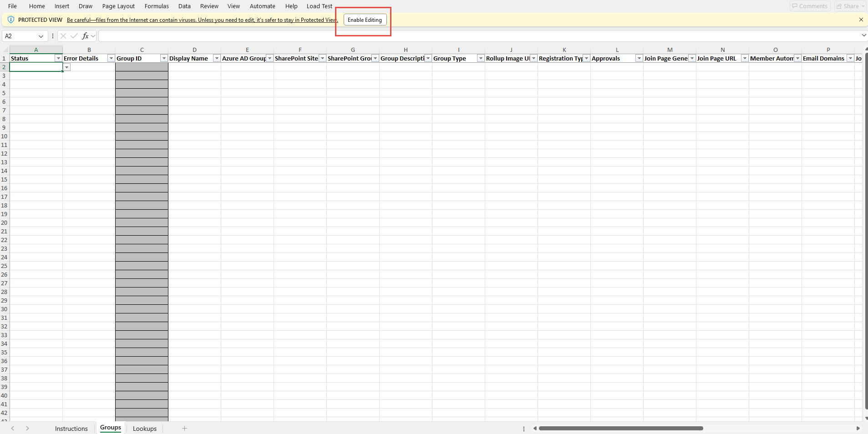This screenshot has height=434, width=868.
Task: Expand the formula bar with the chevron
Action: pyautogui.click(x=863, y=35)
